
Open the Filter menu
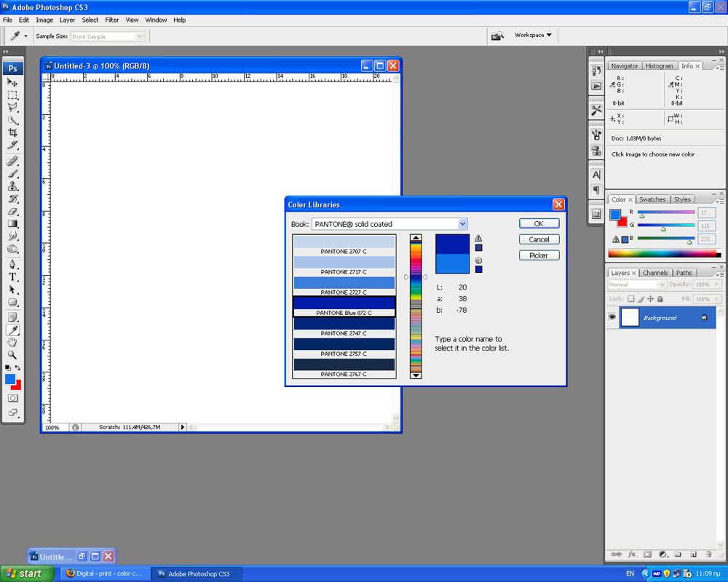coord(112,20)
